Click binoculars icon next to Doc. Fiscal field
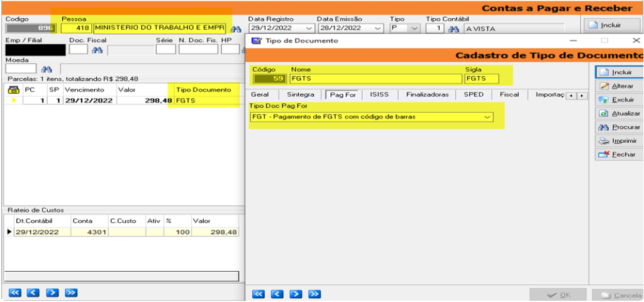 click(x=97, y=50)
